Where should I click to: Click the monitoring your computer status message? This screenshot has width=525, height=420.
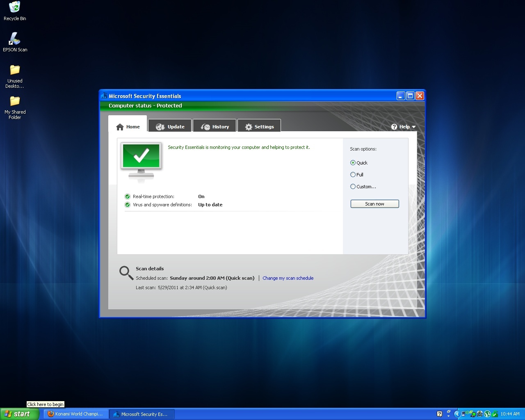[x=239, y=147]
